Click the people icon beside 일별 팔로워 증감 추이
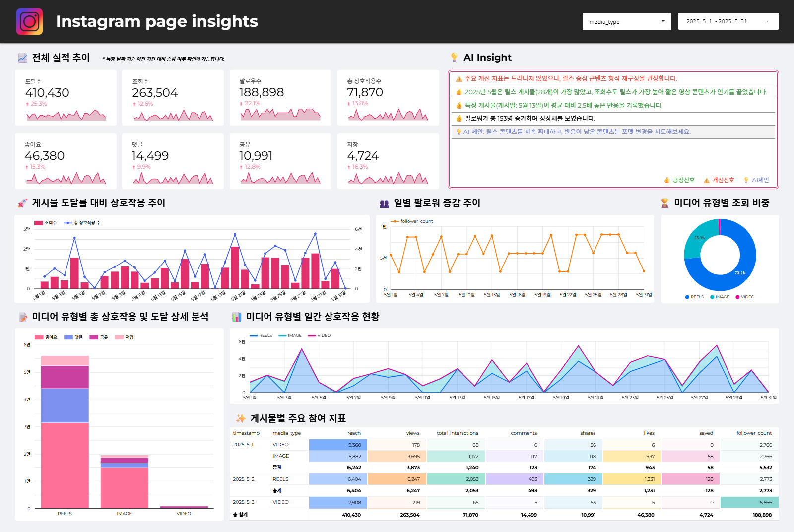The height and width of the screenshot is (532, 794). click(x=384, y=203)
